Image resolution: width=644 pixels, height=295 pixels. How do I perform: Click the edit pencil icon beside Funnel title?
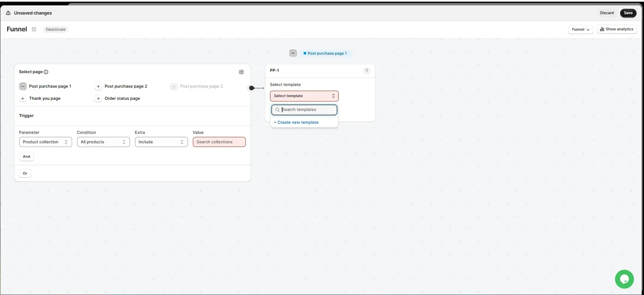coord(34,29)
